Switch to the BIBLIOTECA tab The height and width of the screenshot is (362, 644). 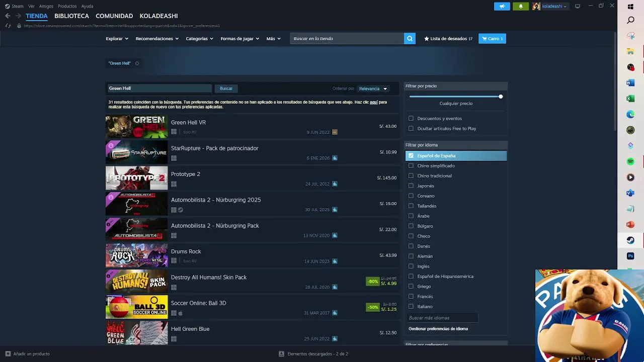click(x=71, y=16)
